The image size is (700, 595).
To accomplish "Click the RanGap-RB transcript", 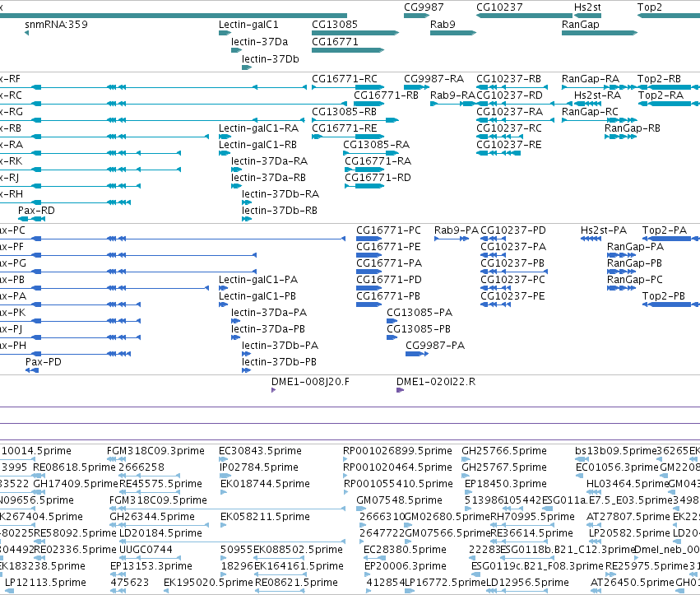I will (x=620, y=137).
